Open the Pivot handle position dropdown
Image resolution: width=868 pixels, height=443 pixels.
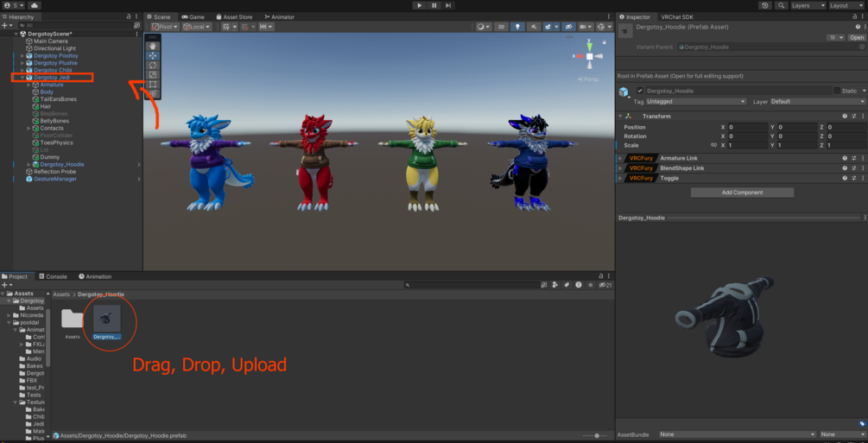165,27
